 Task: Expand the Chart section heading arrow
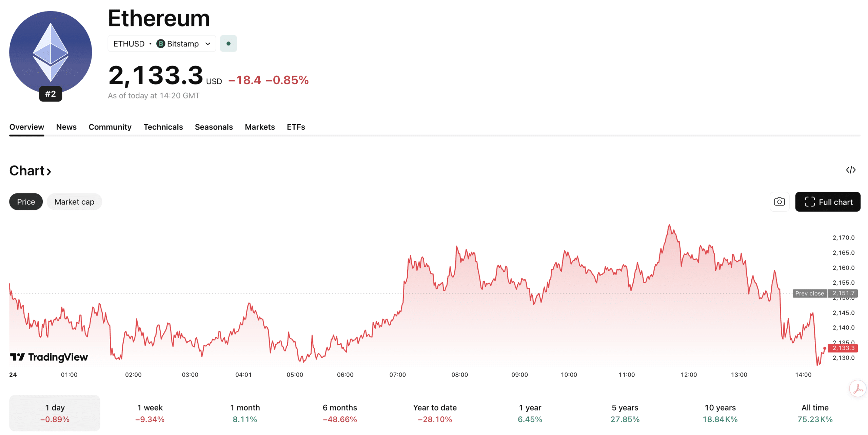coord(49,171)
